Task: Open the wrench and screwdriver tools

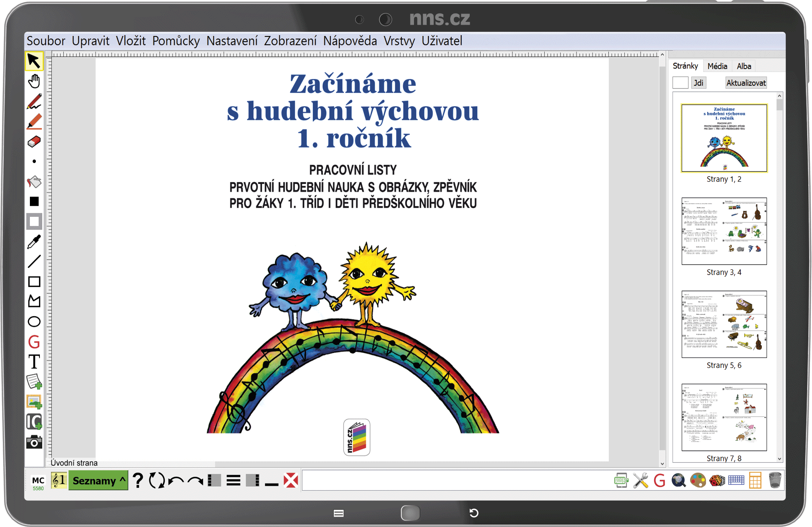Action: (640, 480)
